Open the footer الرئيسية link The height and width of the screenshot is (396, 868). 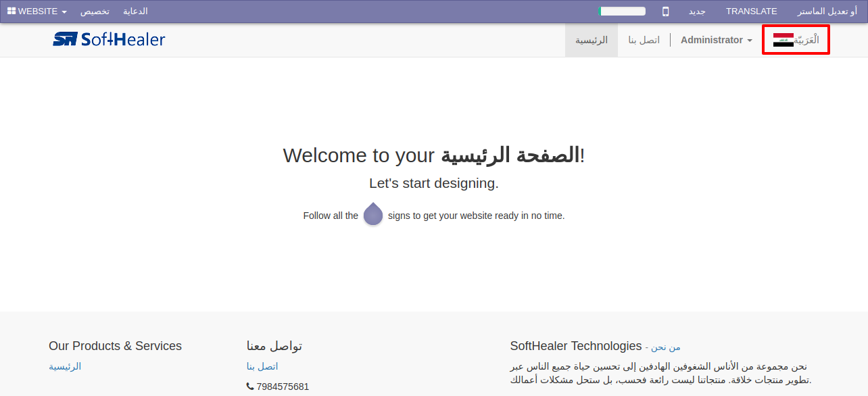pyautogui.click(x=65, y=366)
